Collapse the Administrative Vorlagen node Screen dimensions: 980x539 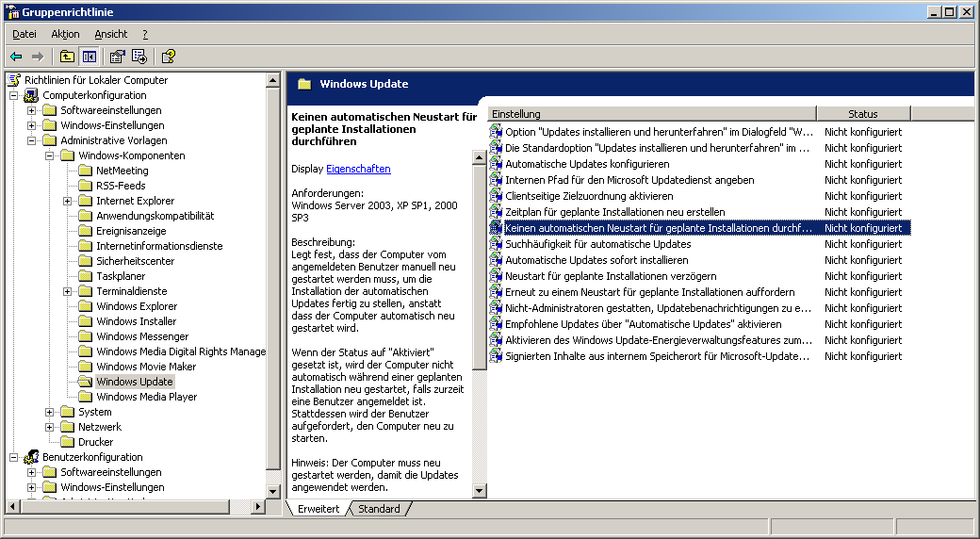[x=31, y=140]
